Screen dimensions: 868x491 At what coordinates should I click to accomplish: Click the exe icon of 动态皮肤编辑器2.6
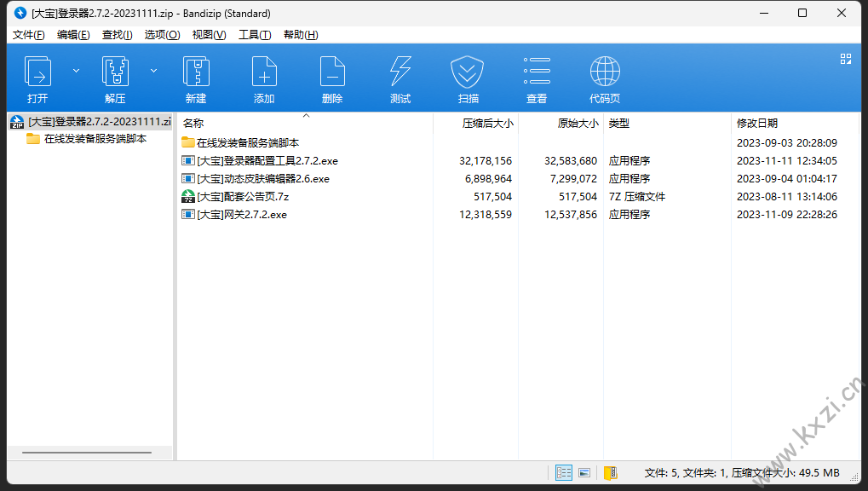click(188, 178)
